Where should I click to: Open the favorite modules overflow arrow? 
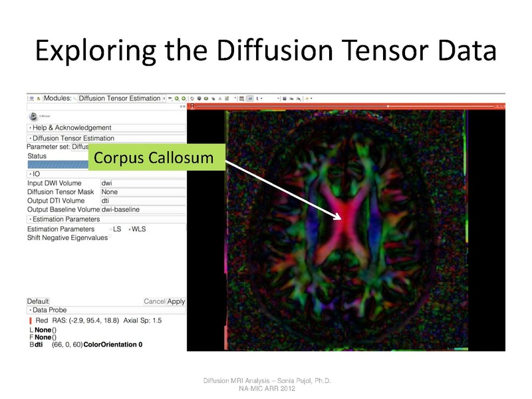235,98
